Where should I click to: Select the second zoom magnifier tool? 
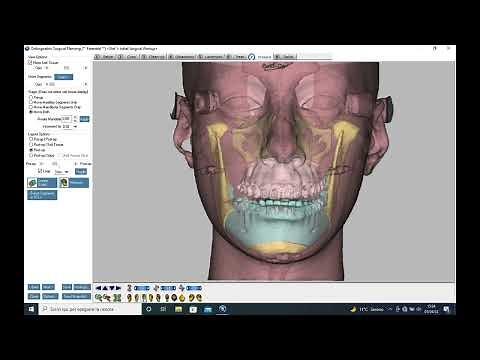click(x=107, y=297)
